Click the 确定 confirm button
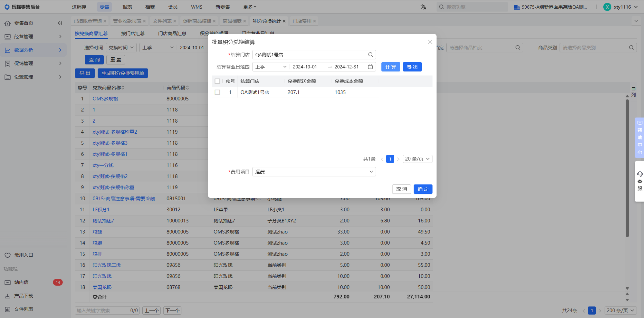The image size is (644, 318). tap(422, 189)
